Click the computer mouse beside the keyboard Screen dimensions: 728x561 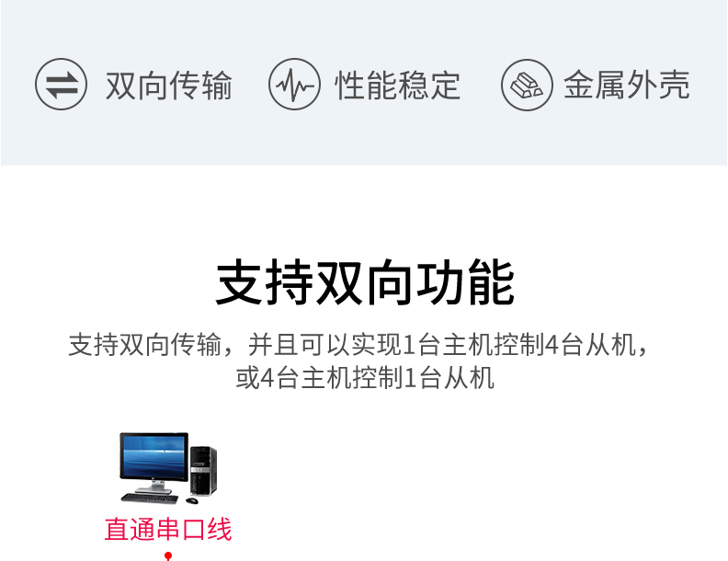[192, 500]
